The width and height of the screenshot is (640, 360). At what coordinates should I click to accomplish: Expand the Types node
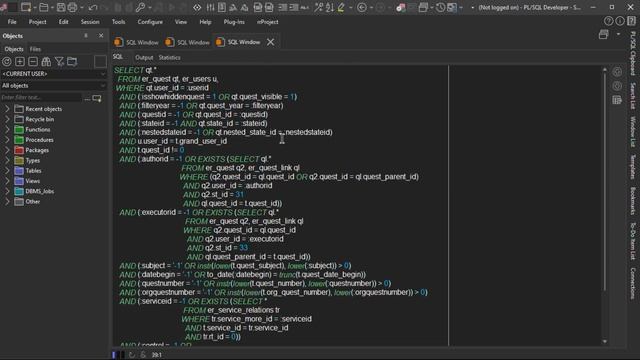7,160
